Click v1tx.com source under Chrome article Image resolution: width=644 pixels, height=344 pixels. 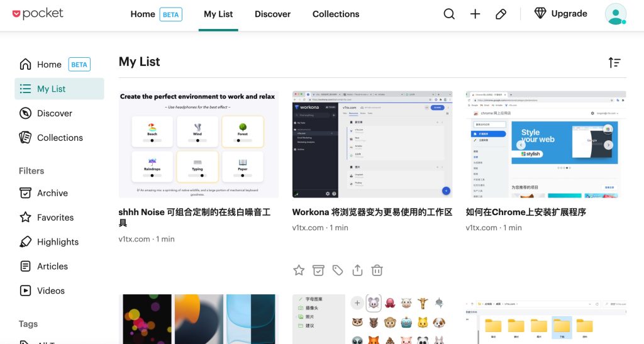tap(481, 228)
